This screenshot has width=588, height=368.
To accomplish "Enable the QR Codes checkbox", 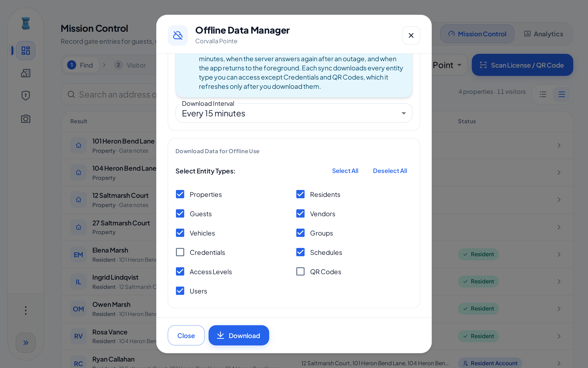I will [x=300, y=271].
